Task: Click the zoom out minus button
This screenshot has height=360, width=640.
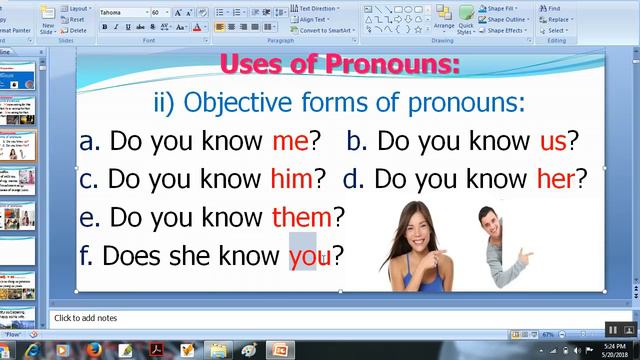Action: tap(562, 334)
